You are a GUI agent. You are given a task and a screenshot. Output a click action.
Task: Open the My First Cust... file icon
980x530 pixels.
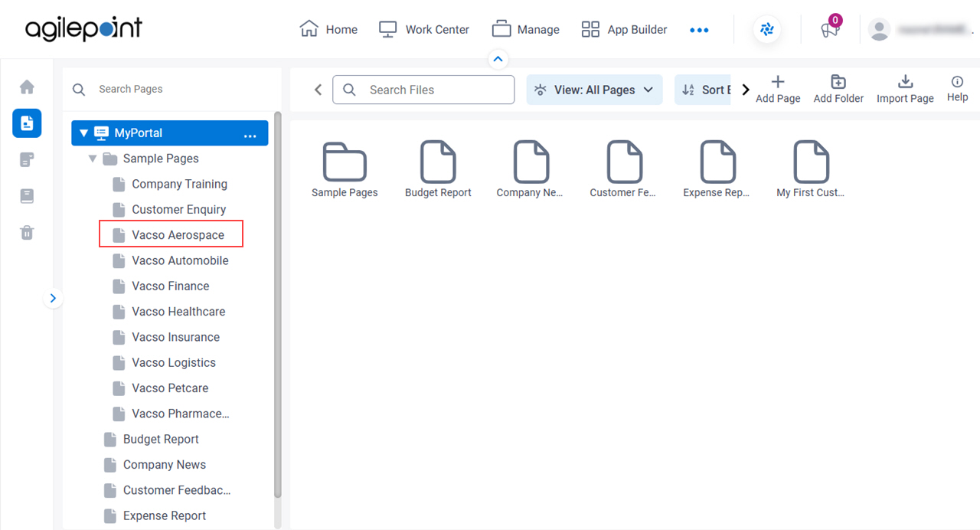[810, 169]
